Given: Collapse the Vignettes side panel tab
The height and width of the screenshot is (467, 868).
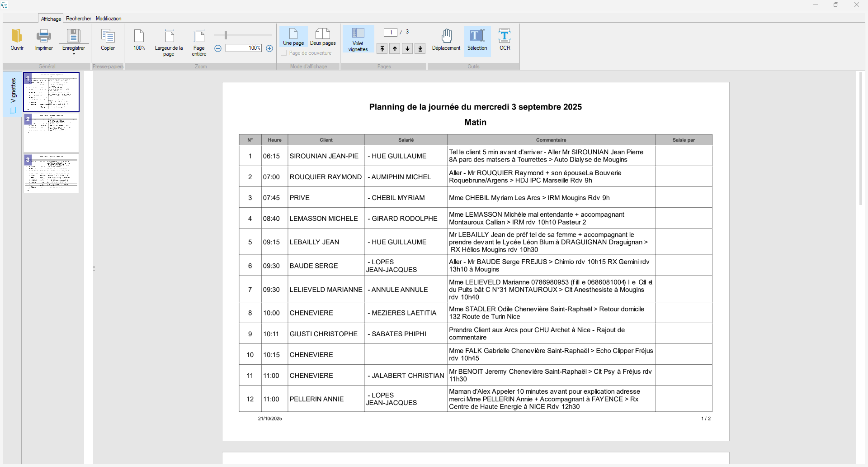Looking at the screenshot, I should tap(13, 94).
